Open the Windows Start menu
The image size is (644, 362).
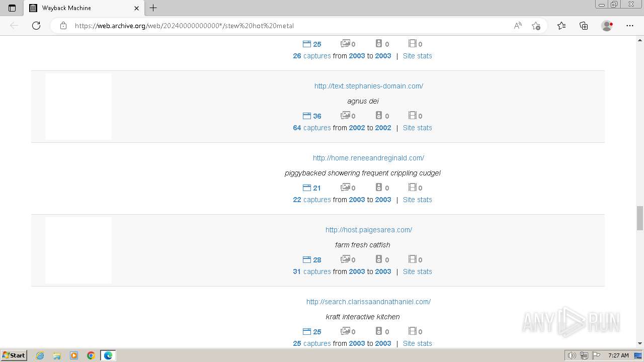pyautogui.click(x=14, y=355)
